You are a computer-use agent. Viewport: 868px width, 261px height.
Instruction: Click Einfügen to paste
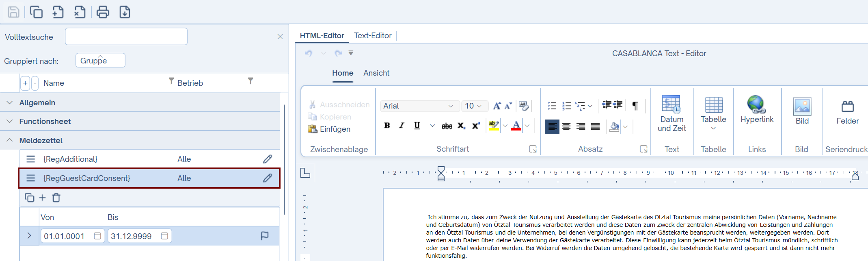[x=329, y=129]
